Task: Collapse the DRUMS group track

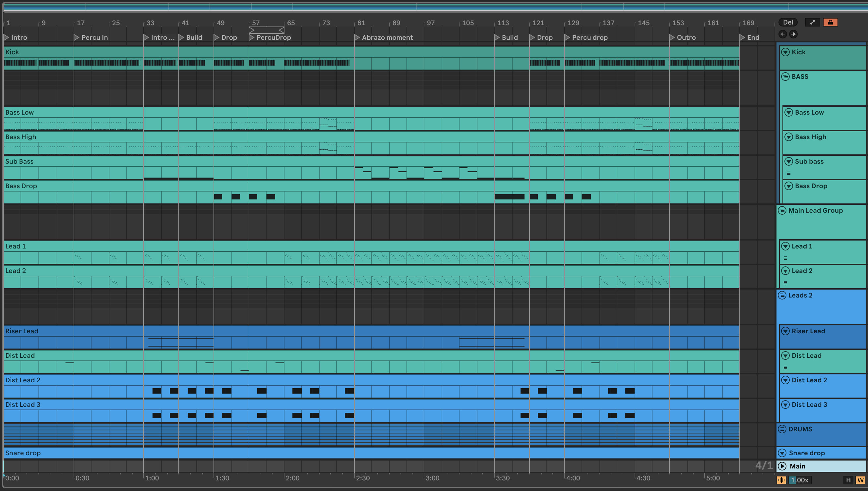Action: [x=782, y=429]
